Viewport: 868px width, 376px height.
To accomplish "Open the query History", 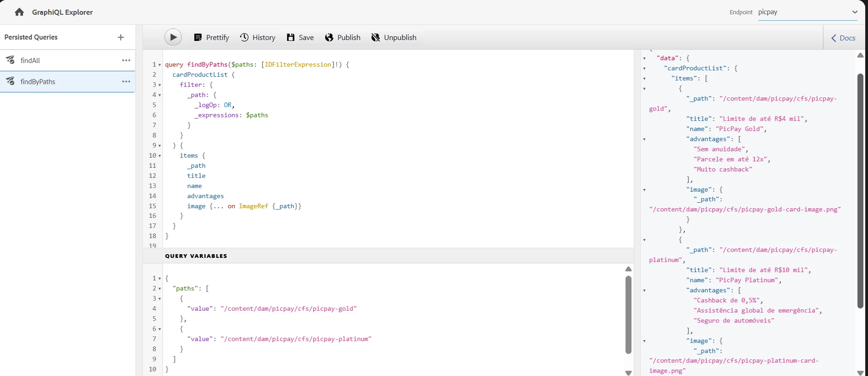I will [258, 37].
